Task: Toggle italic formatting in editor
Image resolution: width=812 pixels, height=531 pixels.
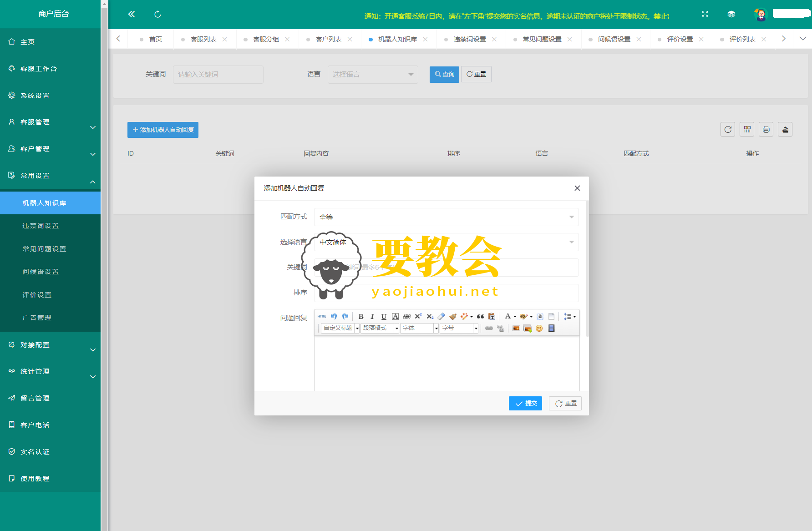Action: 372,316
